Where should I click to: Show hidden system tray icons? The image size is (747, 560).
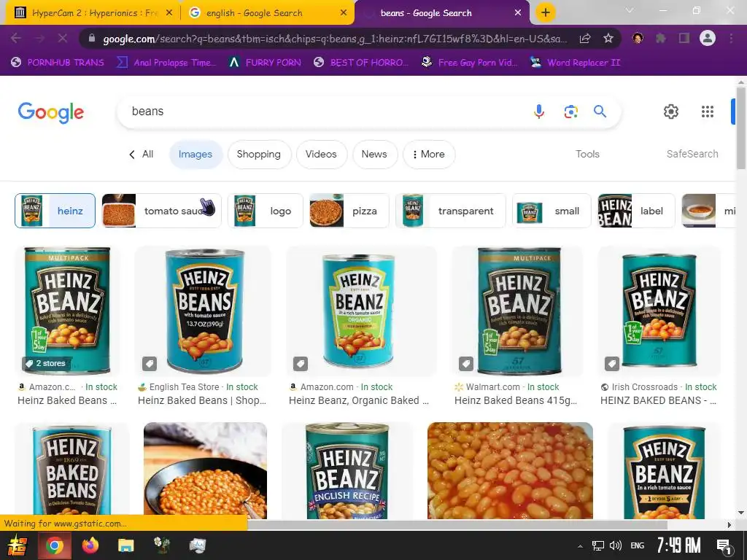click(580, 546)
